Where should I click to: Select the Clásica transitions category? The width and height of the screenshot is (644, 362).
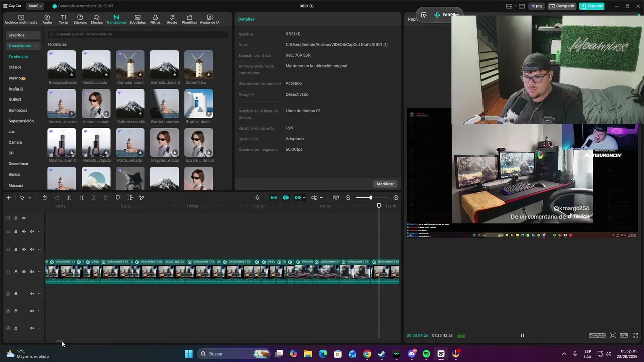[15, 67]
